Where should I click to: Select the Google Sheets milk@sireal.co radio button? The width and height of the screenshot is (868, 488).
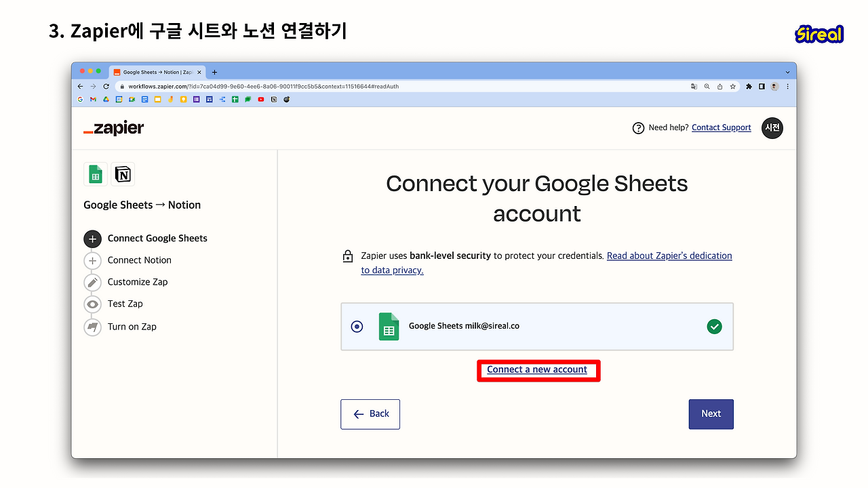[x=357, y=327]
